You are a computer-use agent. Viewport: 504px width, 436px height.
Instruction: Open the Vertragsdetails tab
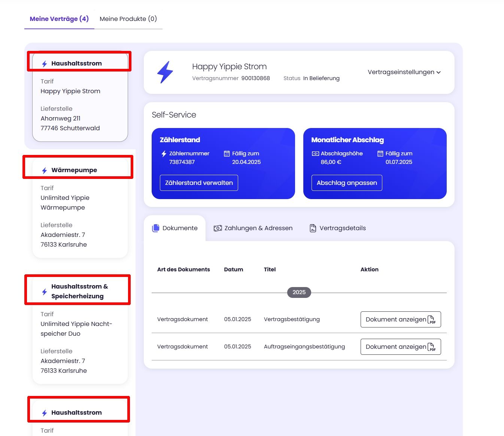(338, 228)
